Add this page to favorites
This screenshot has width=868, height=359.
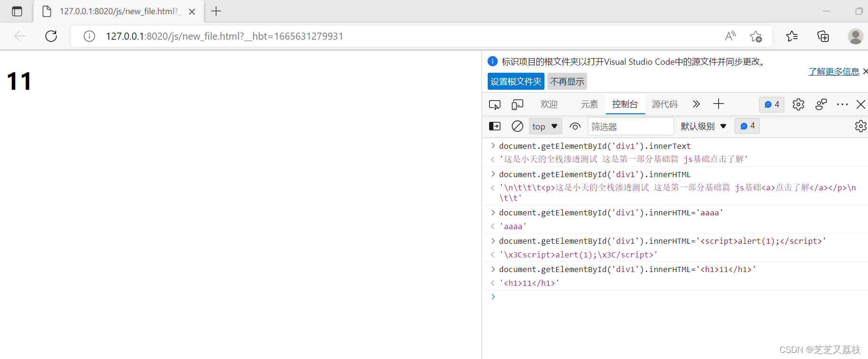[x=756, y=36]
